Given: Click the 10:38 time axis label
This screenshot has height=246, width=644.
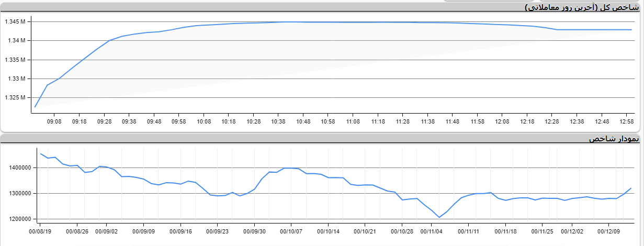Looking at the screenshot, I should point(278,121).
